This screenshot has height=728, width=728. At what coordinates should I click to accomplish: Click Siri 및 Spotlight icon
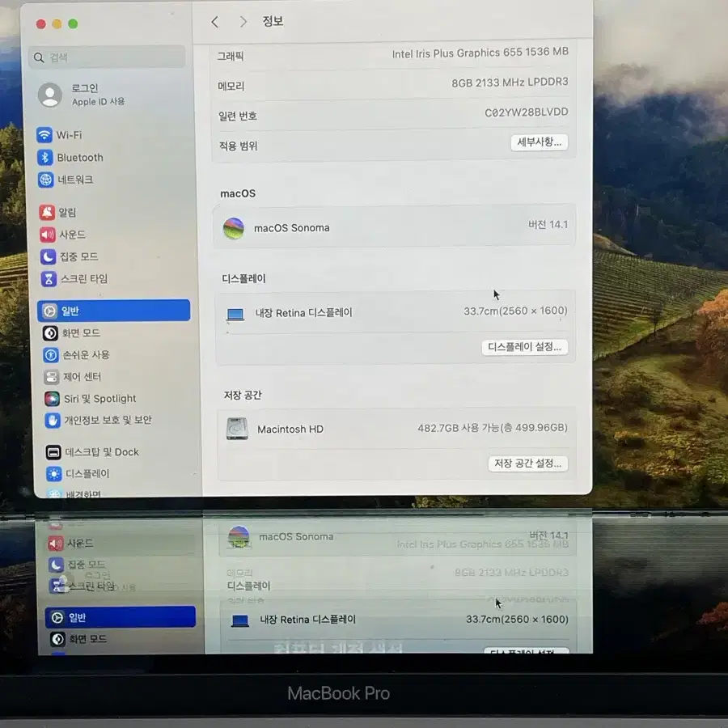(x=52, y=398)
